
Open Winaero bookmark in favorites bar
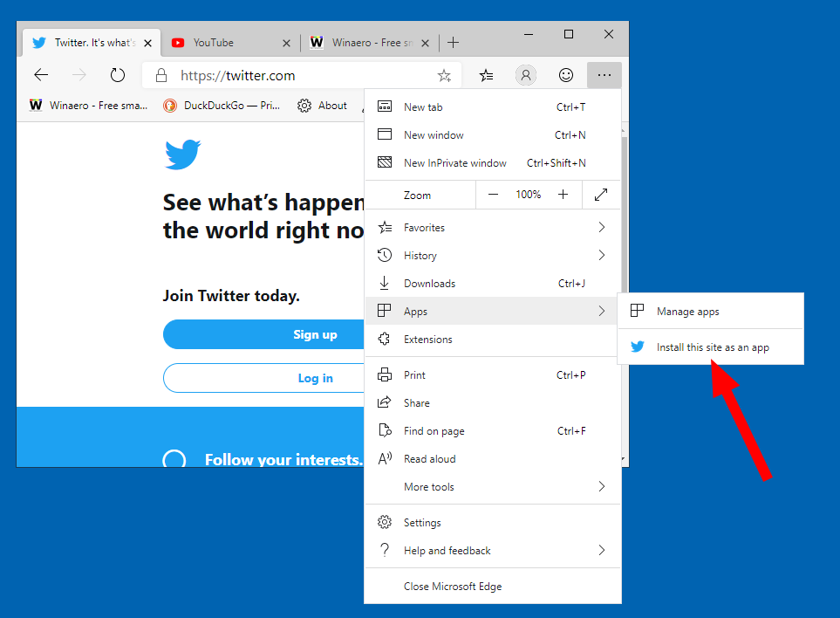[89, 106]
